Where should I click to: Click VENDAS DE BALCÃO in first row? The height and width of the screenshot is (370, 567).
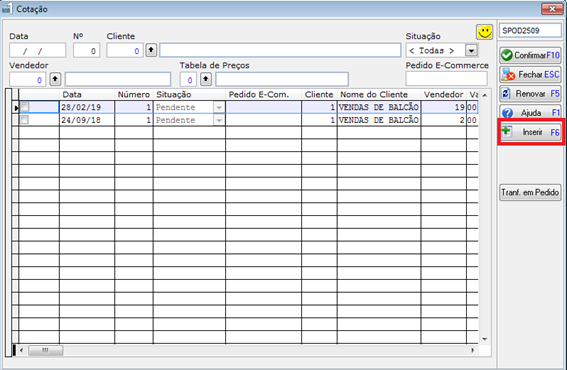pos(379,107)
